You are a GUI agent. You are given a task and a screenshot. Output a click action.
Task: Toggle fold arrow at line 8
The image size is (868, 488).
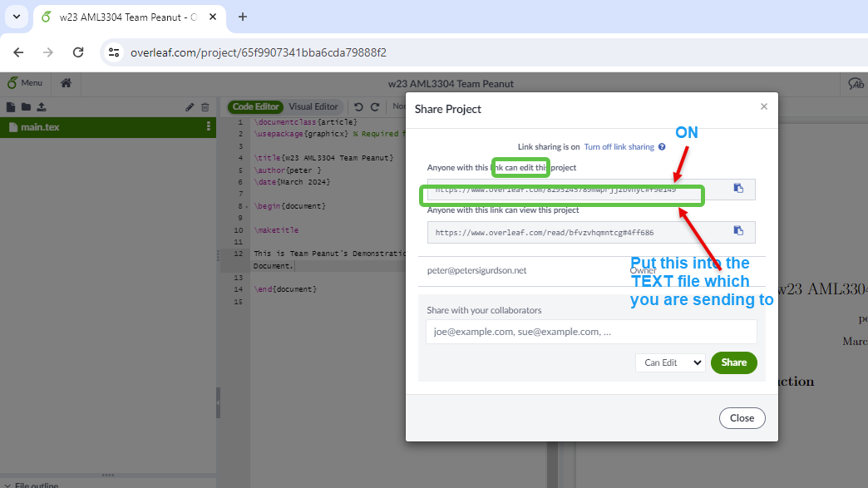click(247, 206)
